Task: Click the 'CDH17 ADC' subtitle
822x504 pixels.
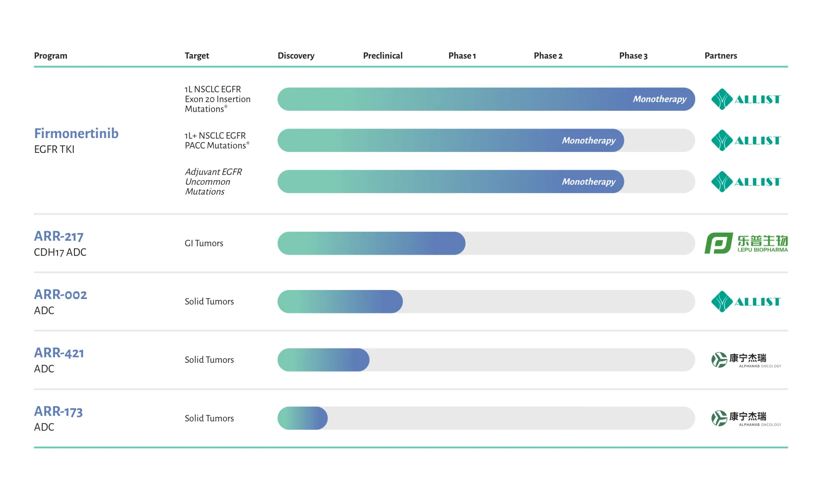Action: pyautogui.click(x=60, y=252)
